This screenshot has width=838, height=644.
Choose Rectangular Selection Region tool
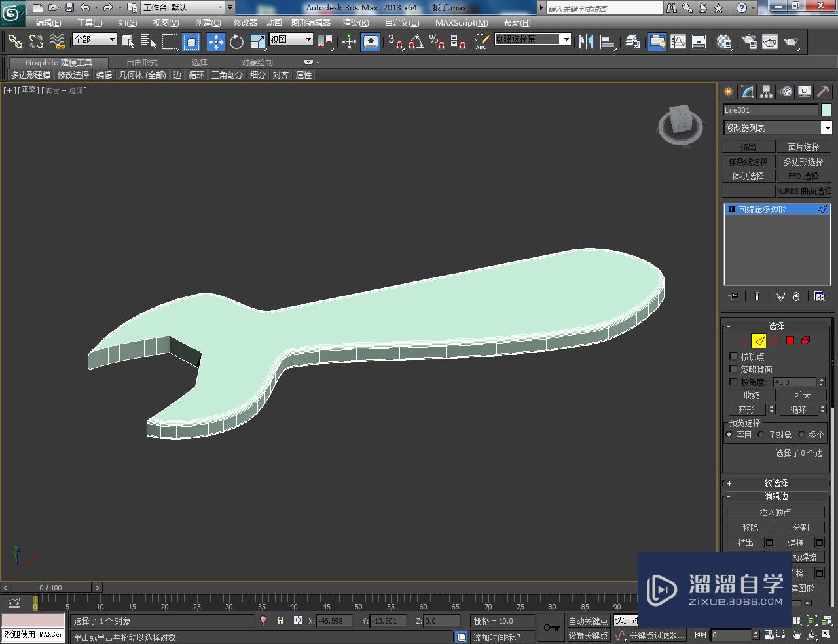(x=170, y=42)
